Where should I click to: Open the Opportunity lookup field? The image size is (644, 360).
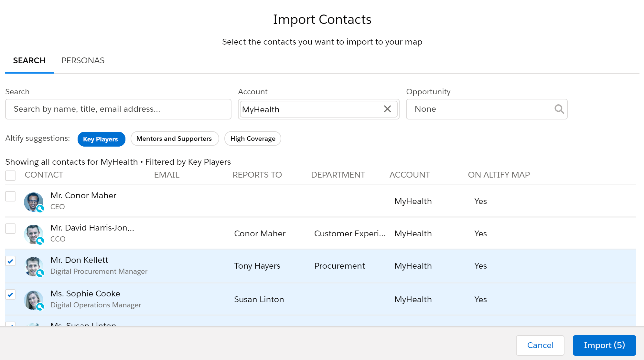(x=487, y=109)
